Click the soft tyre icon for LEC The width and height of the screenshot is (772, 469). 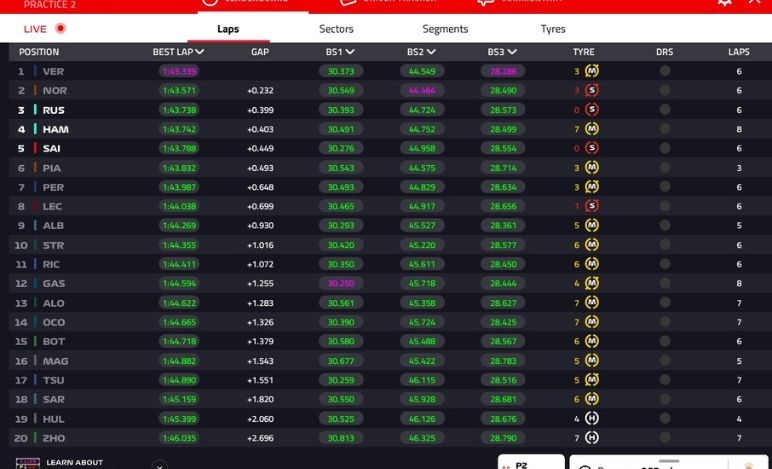(592, 206)
